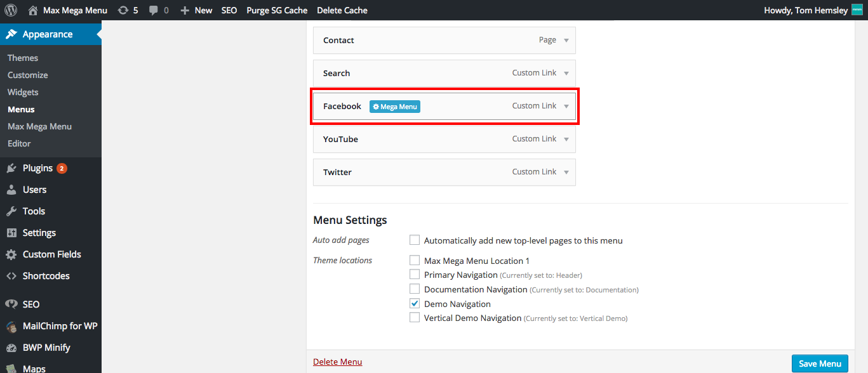Check Max Mega Menu Location 1
Image resolution: width=868 pixels, height=373 pixels.
(x=415, y=260)
